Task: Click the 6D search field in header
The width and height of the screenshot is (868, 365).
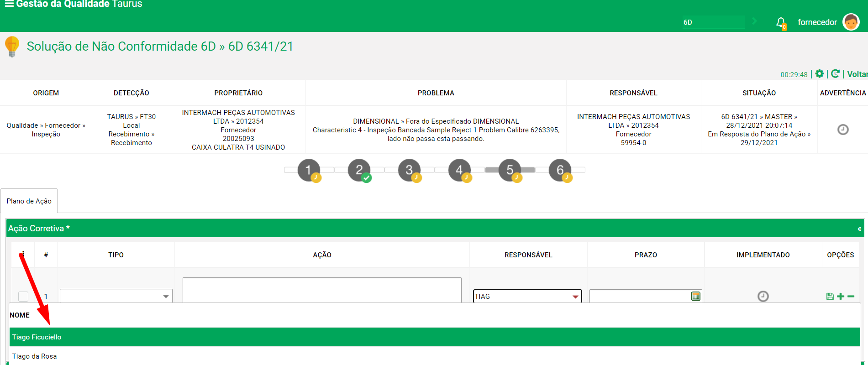Action: point(713,22)
